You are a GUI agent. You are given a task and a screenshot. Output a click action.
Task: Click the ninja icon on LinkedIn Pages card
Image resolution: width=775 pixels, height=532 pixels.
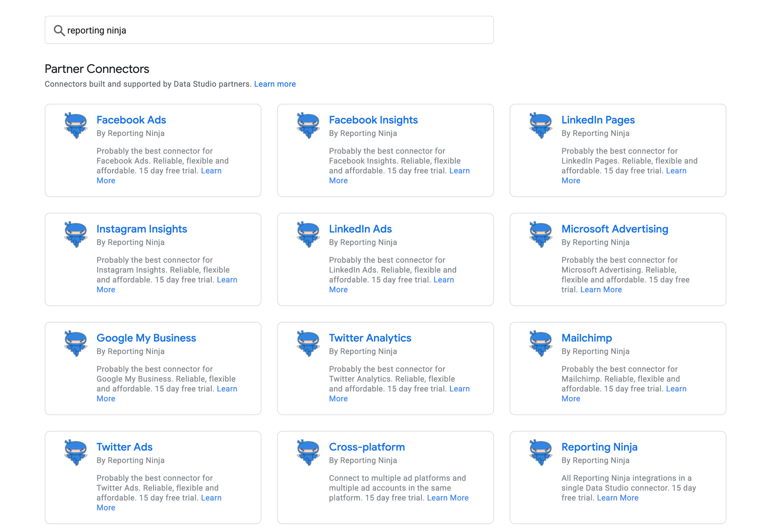point(541,125)
